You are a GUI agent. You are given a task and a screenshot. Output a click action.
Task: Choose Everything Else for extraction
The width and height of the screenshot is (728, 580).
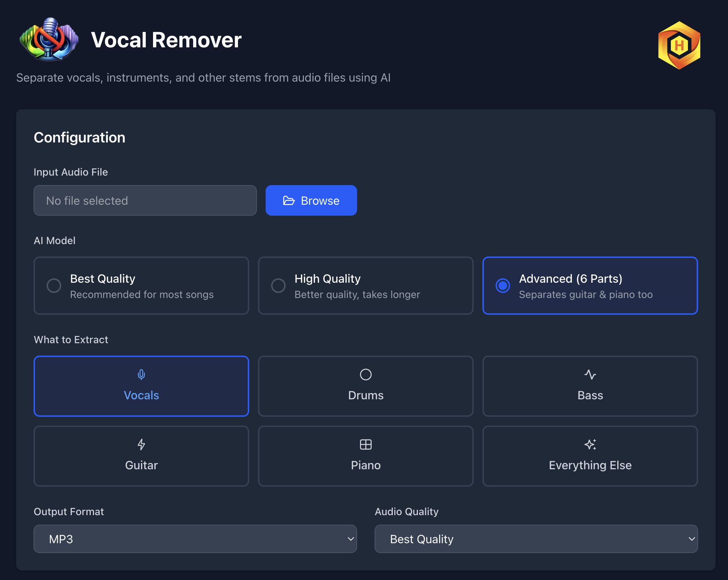[x=590, y=456]
